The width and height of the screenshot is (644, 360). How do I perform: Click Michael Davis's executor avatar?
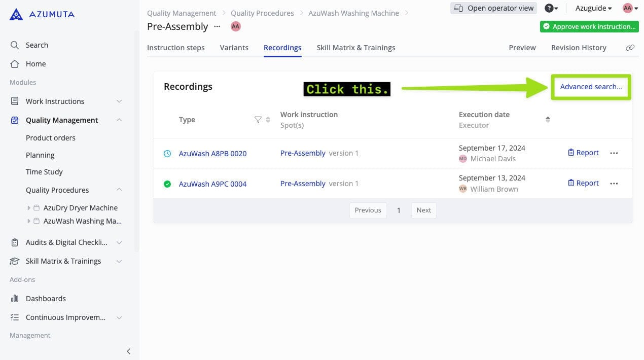click(463, 159)
